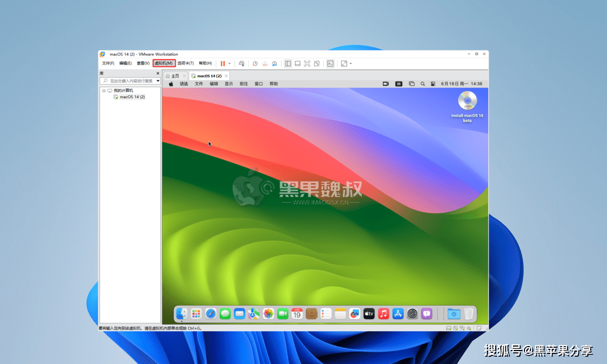The image size is (607, 364).
Task: Open System Settings from the Dock
Action: pos(413,313)
